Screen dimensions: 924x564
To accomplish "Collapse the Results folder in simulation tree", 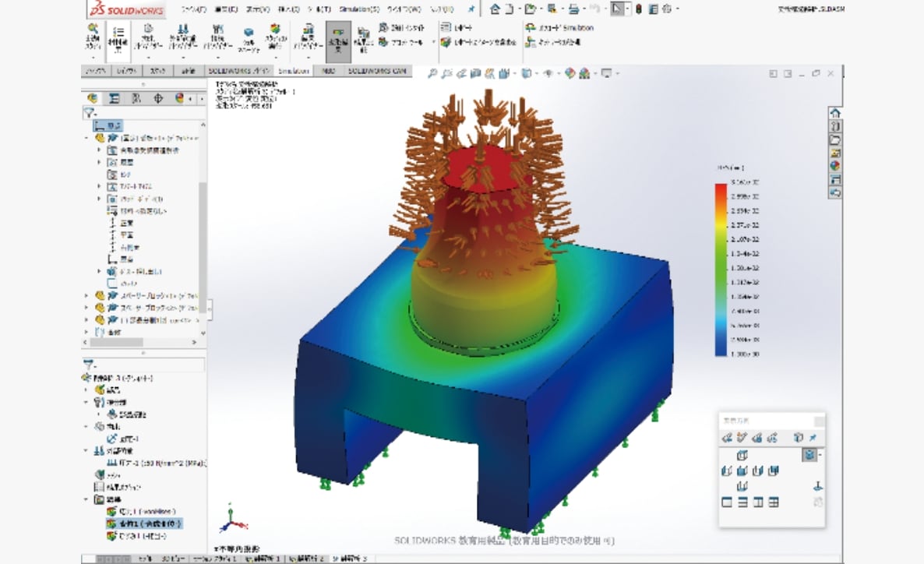I will 87,499.
